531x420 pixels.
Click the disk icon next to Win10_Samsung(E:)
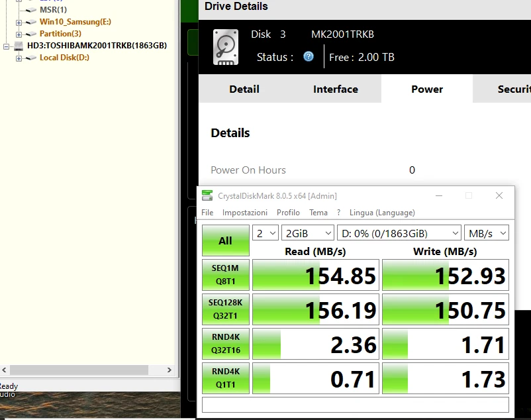30,21
